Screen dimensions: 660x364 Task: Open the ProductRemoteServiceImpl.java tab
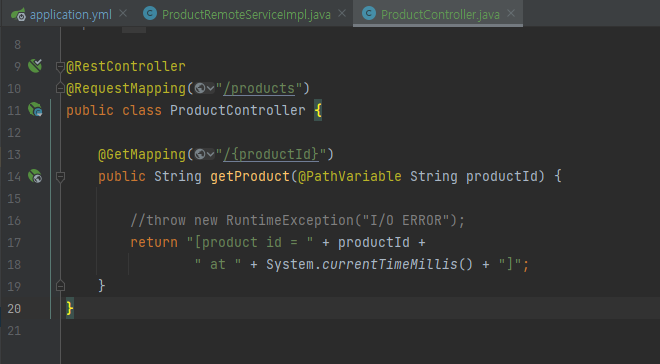[246, 15]
